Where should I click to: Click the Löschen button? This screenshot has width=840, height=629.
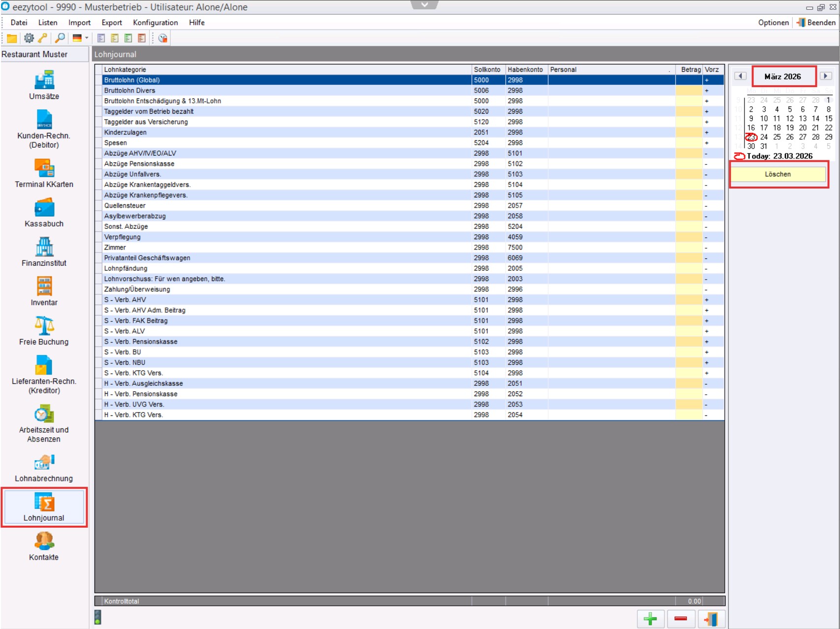[778, 174]
